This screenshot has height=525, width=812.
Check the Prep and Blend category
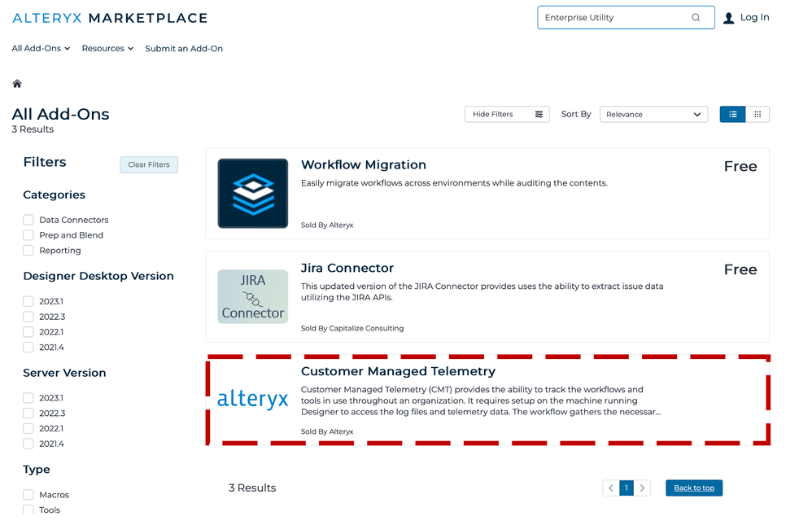coord(28,235)
